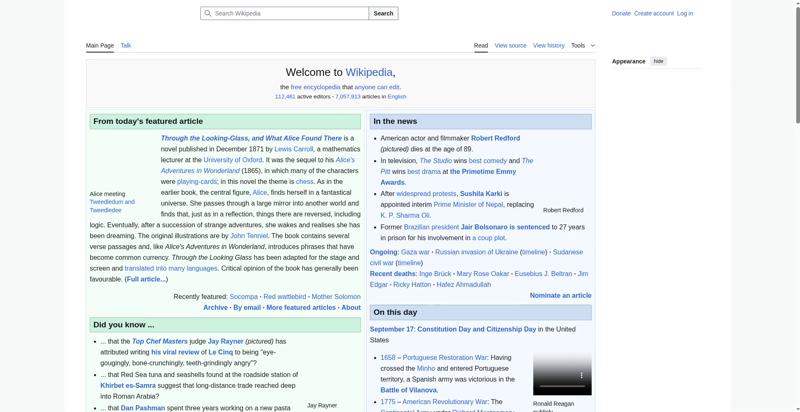This screenshot has width=800, height=412.
Task: Open Portuguese Restoration War link
Action: 444,357
